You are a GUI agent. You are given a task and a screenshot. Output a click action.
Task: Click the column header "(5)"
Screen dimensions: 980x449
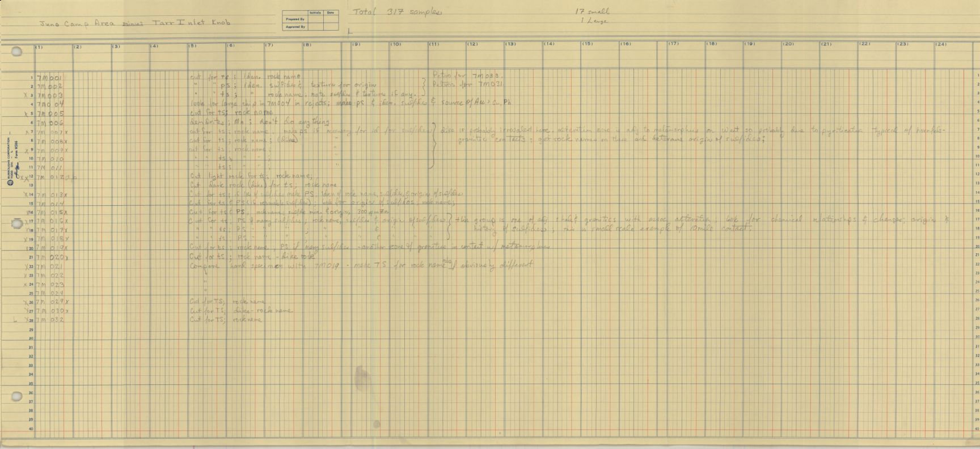click(x=192, y=46)
